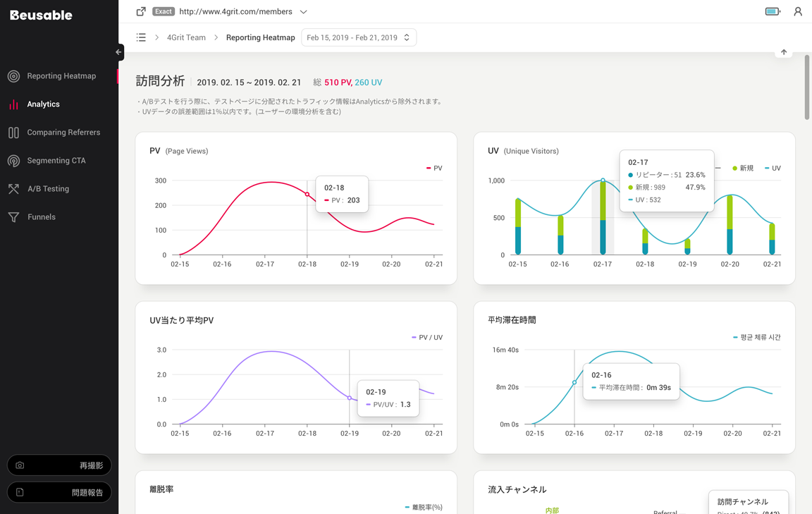Toggle the 평균 체류 시간 legend item

point(756,337)
